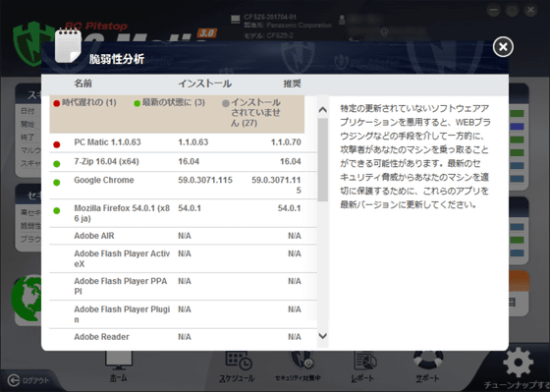Click the installed Chrome version 59.0.3071.115
Viewport: 550px width, 392px height.
tap(205, 180)
